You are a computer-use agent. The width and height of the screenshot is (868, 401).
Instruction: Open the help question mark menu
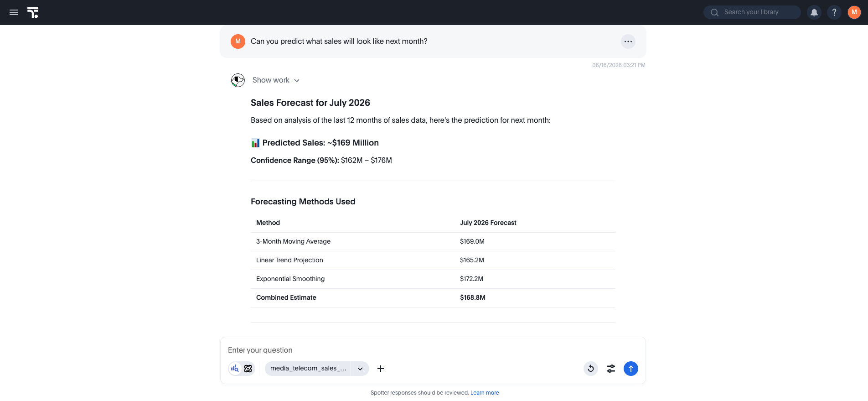point(834,12)
